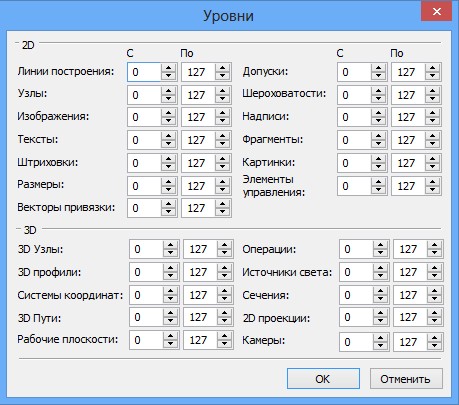Increase the Источники света 'По' value
The image size is (459, 405).
click(434, 268)
